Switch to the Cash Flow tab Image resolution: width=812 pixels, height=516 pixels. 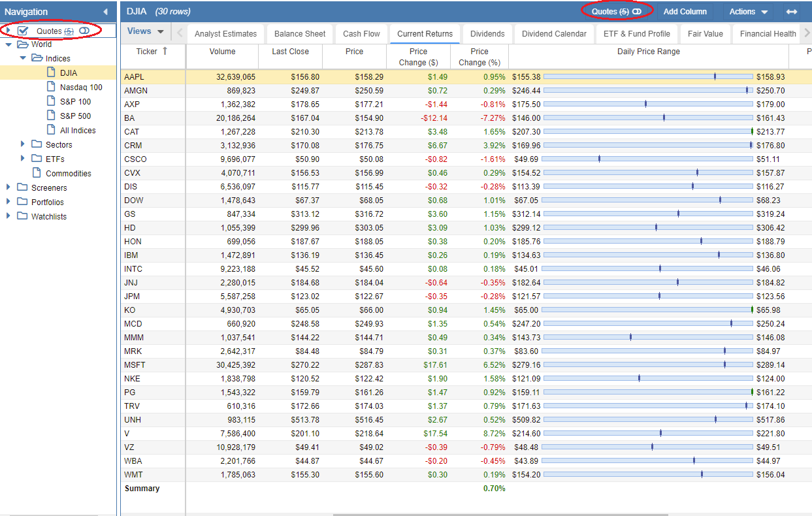click(361, 34)
